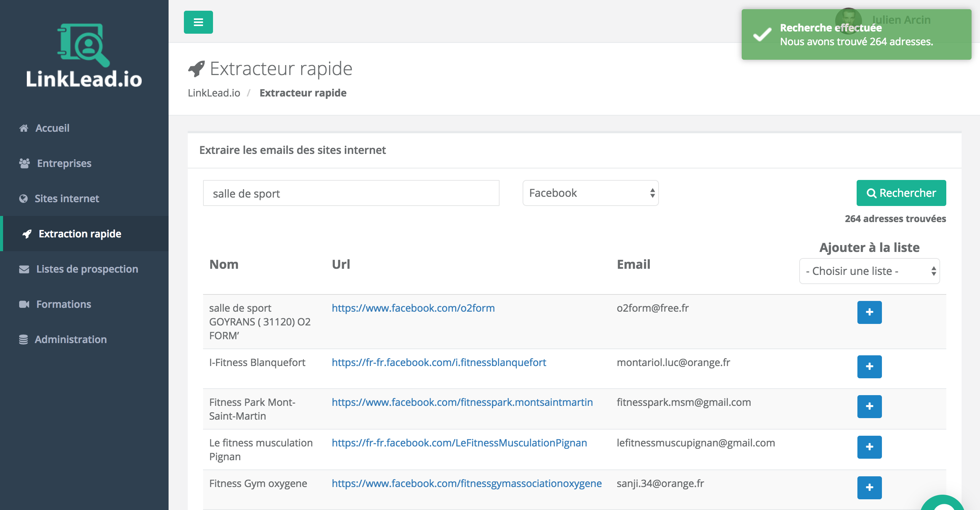Toggle the hamburger menu button
Image resolution: width=980 pixels, height=510 pixels.
198,22
